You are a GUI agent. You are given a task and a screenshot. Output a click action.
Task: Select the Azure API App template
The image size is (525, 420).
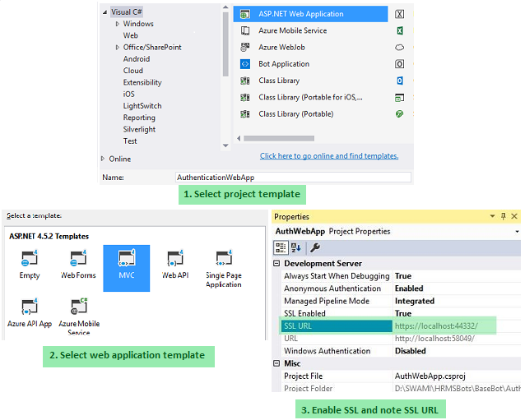tap(30, 312)
